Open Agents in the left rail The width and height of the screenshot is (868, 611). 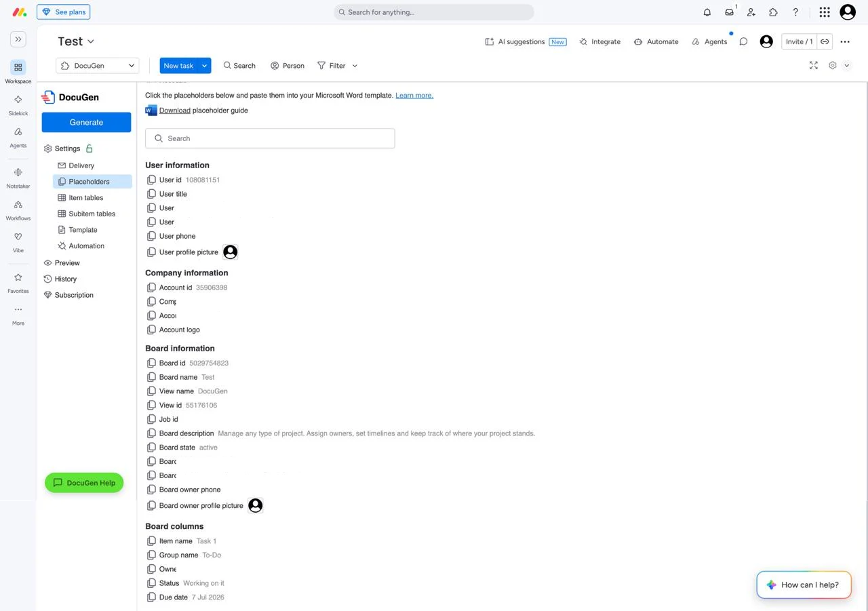point(18,137)
